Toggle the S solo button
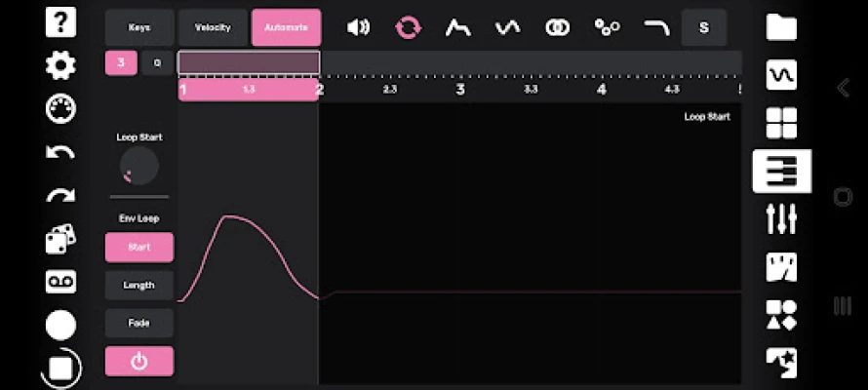 [703, 27]
